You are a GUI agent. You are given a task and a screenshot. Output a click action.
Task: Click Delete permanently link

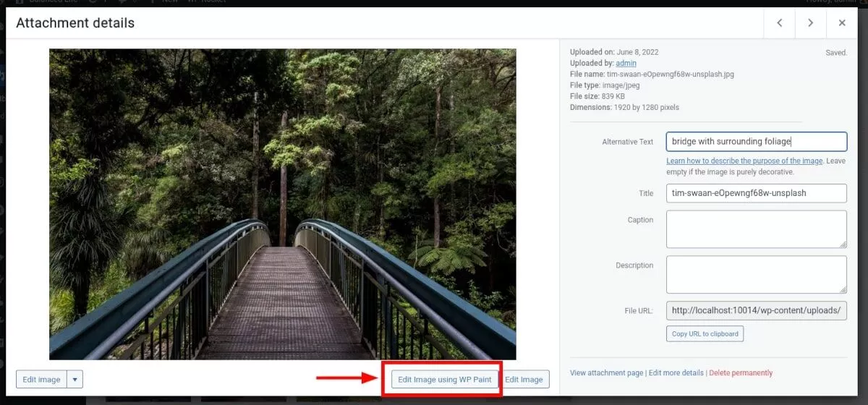tap(741, 373)
